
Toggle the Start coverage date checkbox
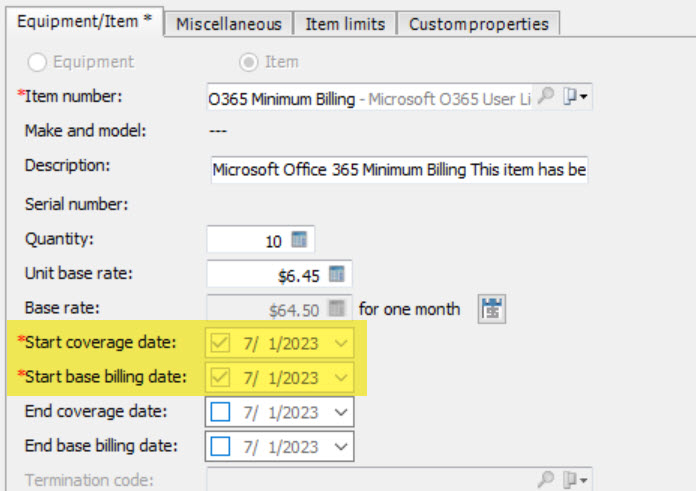(220, 343)
